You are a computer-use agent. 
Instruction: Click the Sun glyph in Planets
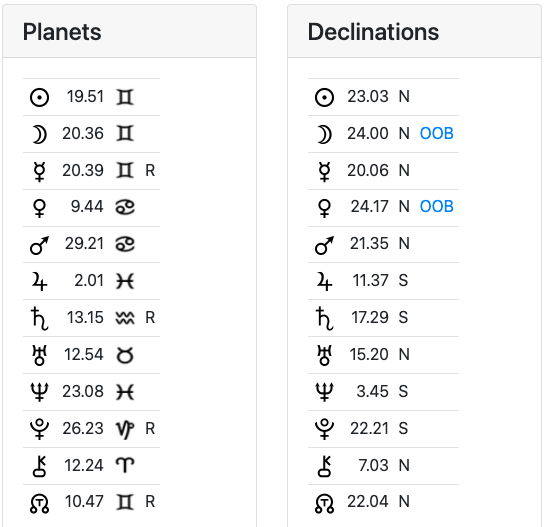[39, 97]
